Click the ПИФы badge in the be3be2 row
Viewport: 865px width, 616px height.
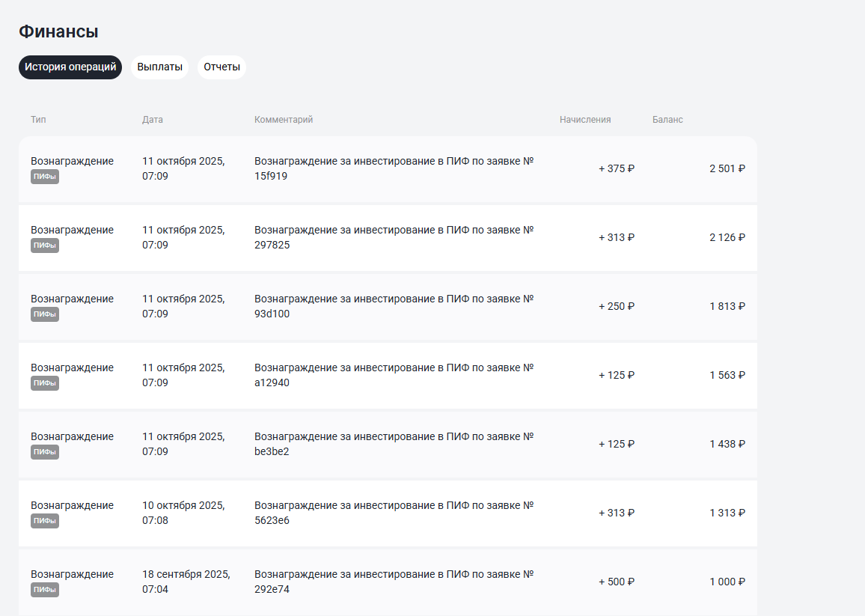pyautogui.click(x=45, y=452)
